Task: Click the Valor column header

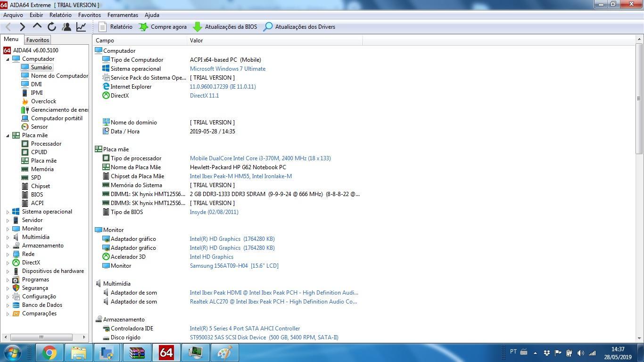Action: (x=275, y=41)
